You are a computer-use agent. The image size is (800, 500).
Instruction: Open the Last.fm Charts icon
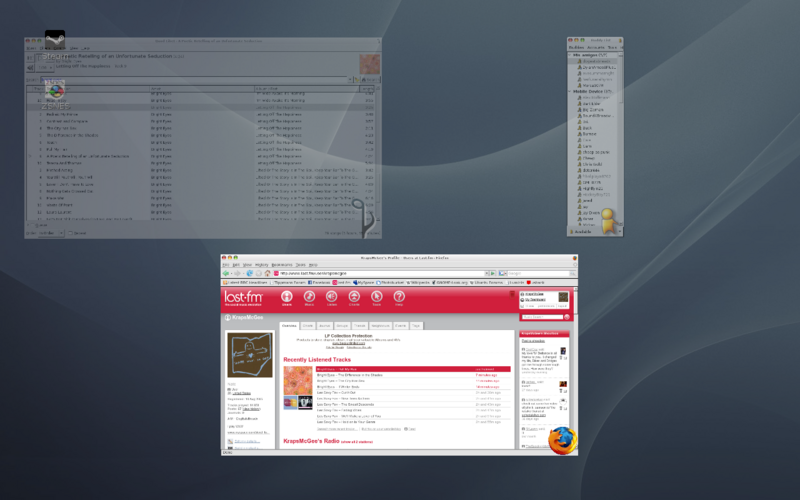[354, 297]
